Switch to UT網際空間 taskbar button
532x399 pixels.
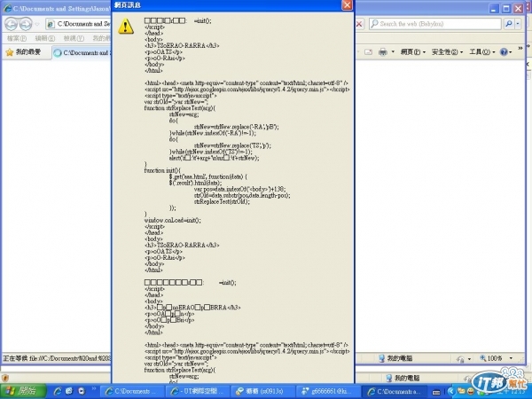coord(198,391)
